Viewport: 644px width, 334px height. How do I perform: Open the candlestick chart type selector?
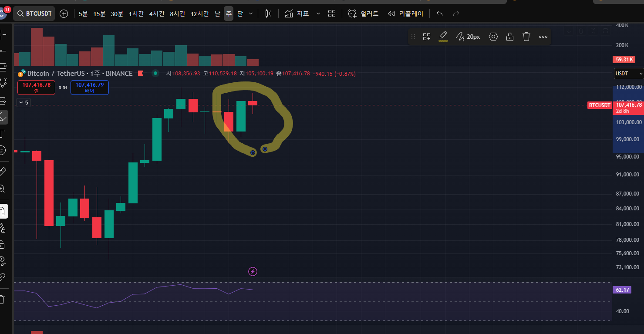(x=268, y=13)
